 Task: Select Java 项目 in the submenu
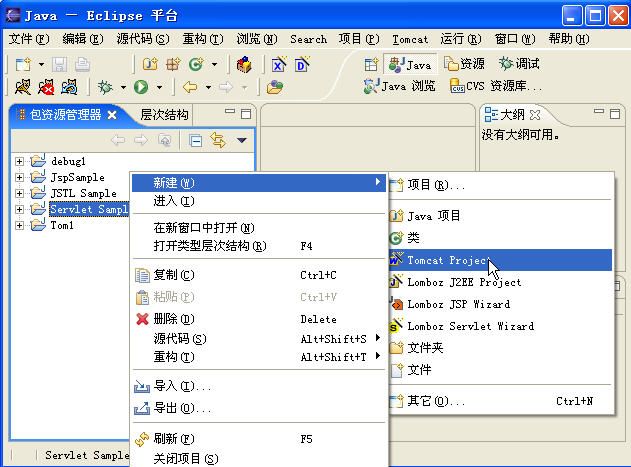501,216
